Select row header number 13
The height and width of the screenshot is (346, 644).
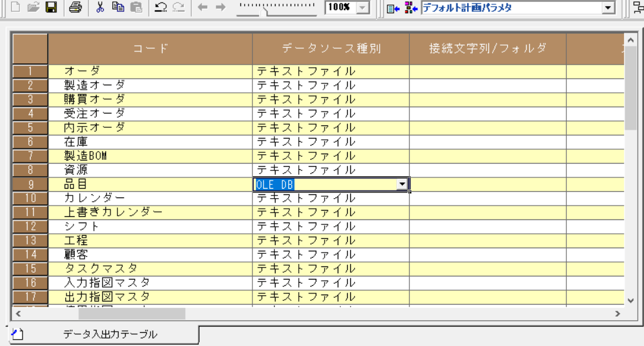pyautogui.click(x=30, y=241)
